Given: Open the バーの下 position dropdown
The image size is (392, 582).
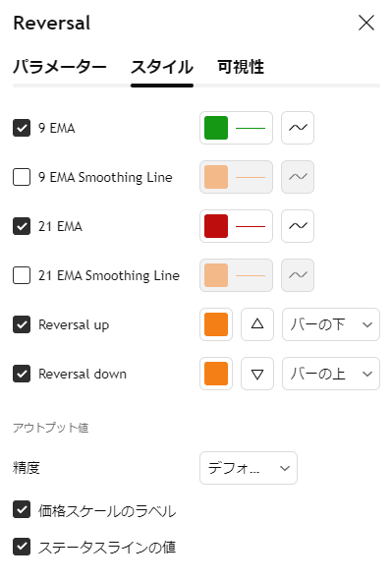Looking at the screenshot, I should (331, 324).
